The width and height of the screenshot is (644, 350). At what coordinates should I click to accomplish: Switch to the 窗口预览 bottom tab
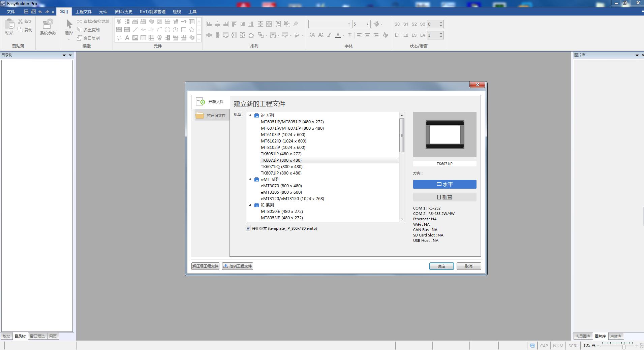[37, 336]
